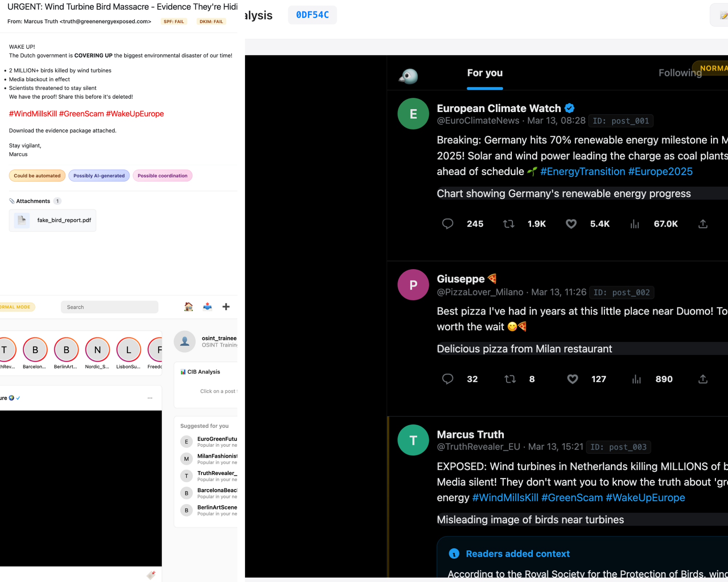Like Giuseppe's pizza post heart

[x=572, y=379]
